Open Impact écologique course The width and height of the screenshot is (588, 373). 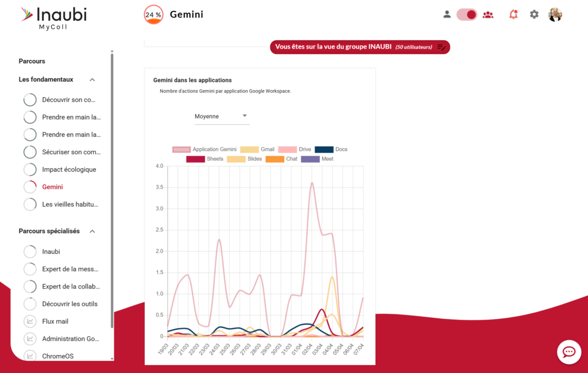(x=69, y=170)
